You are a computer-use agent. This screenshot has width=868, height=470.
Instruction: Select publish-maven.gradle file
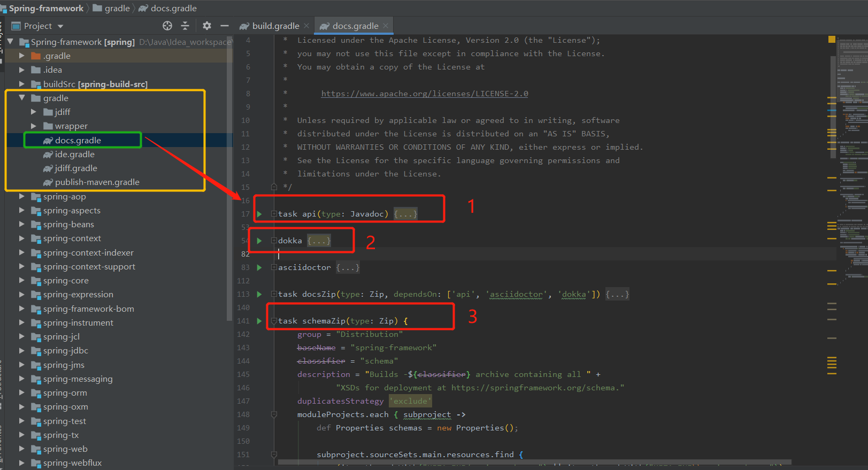(97, 182)
